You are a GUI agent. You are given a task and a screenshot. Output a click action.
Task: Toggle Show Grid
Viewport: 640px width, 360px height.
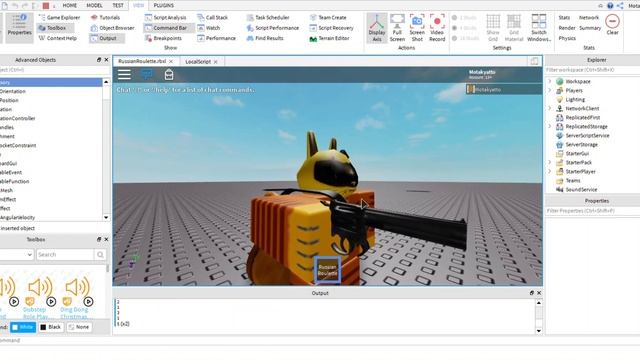493,28
